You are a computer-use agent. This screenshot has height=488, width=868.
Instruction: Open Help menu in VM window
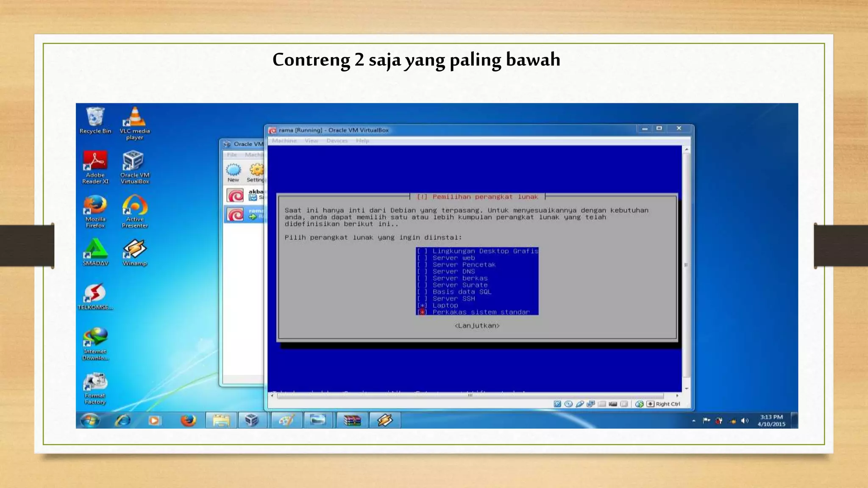click(362, 141)
